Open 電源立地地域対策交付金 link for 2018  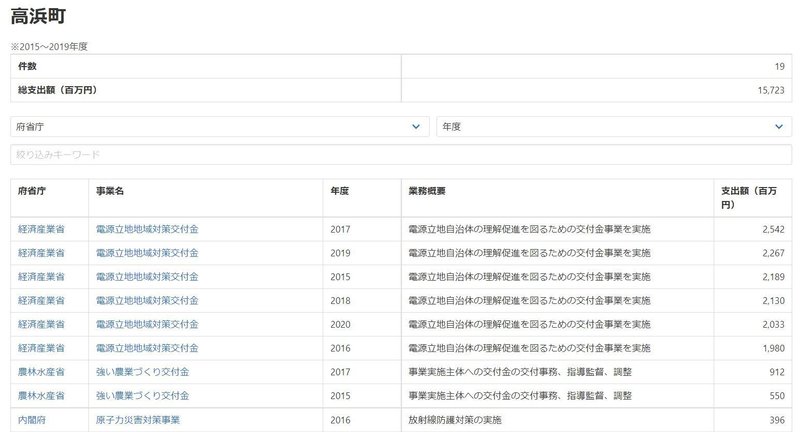pyautogui.click(x=147, y=300)
